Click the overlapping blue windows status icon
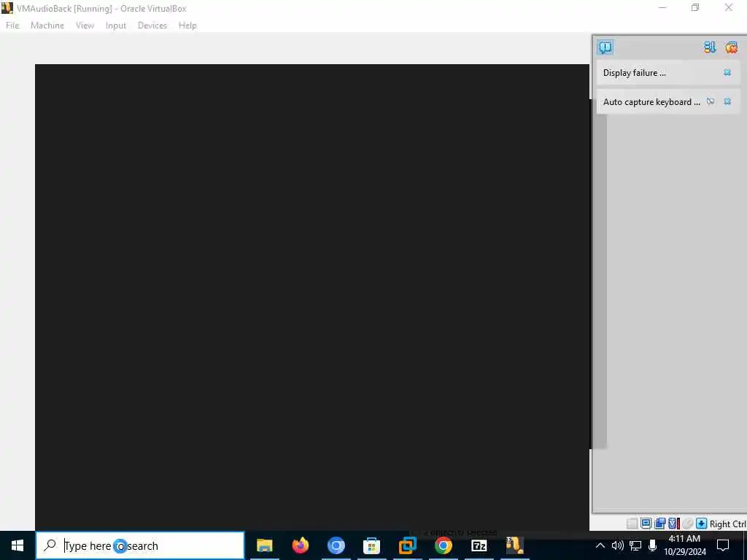Screen dimensions: 747x560 659,524
